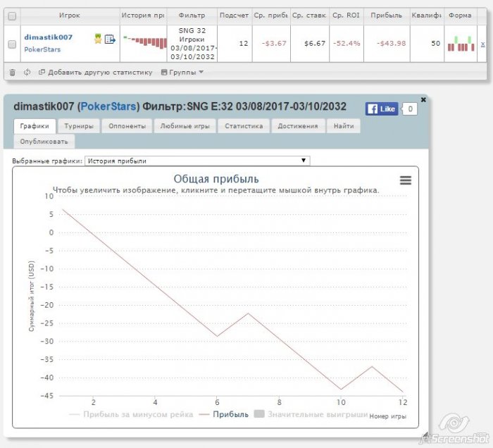This screenshot has height=448, width=493.
Task: Click the trash delete icon
Action: click(12, 73)
